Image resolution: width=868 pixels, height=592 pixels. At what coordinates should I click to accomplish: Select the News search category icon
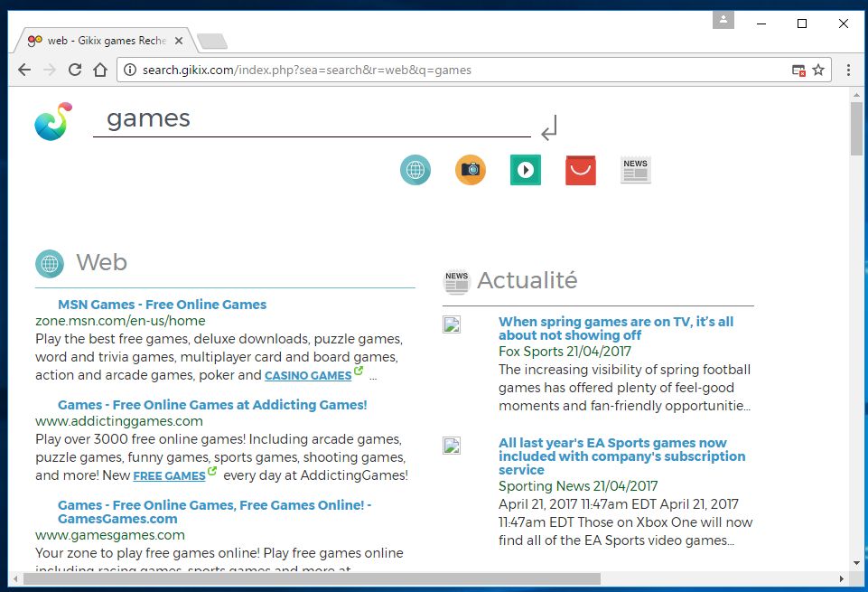pyautogui.click(x=636, y=169)
